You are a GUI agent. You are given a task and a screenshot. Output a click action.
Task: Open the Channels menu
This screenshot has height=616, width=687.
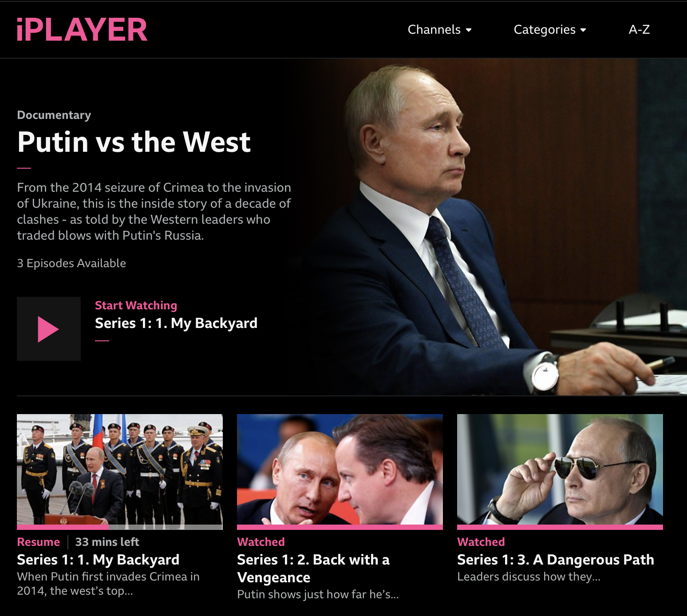pyautogui.click(x=439, y=29)
